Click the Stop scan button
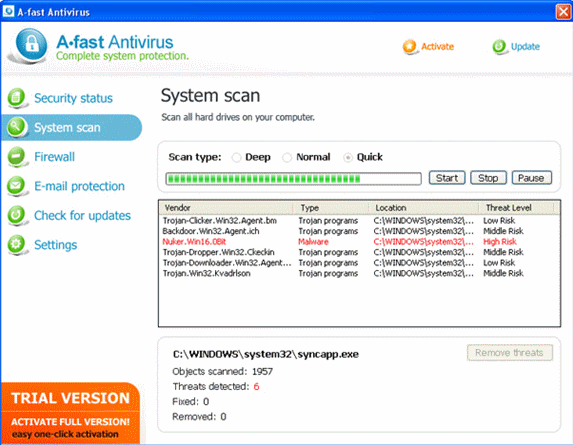The image size is (573, 445). click(488, 178)
